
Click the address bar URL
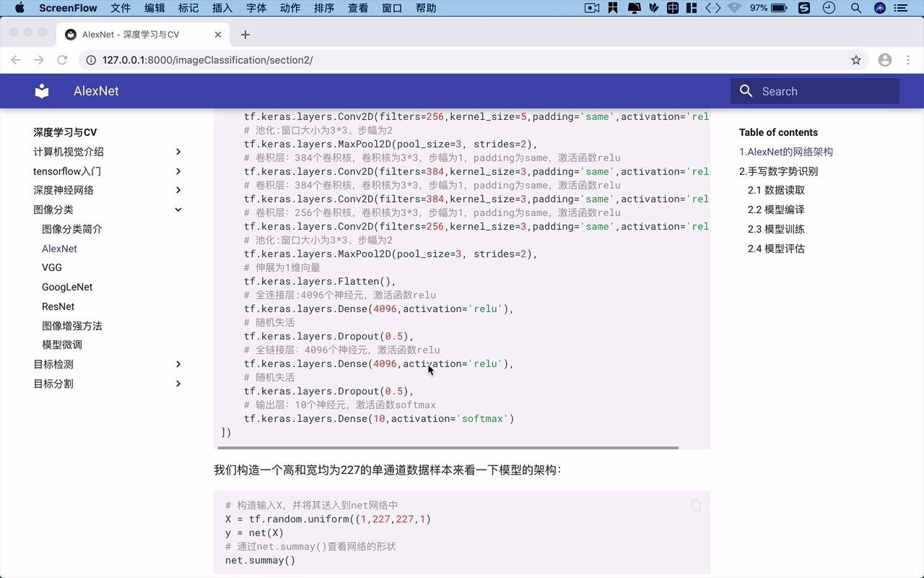[208, 60]
